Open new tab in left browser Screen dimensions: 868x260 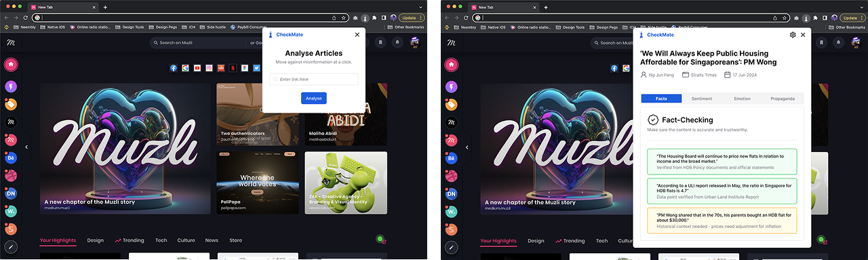105,7
